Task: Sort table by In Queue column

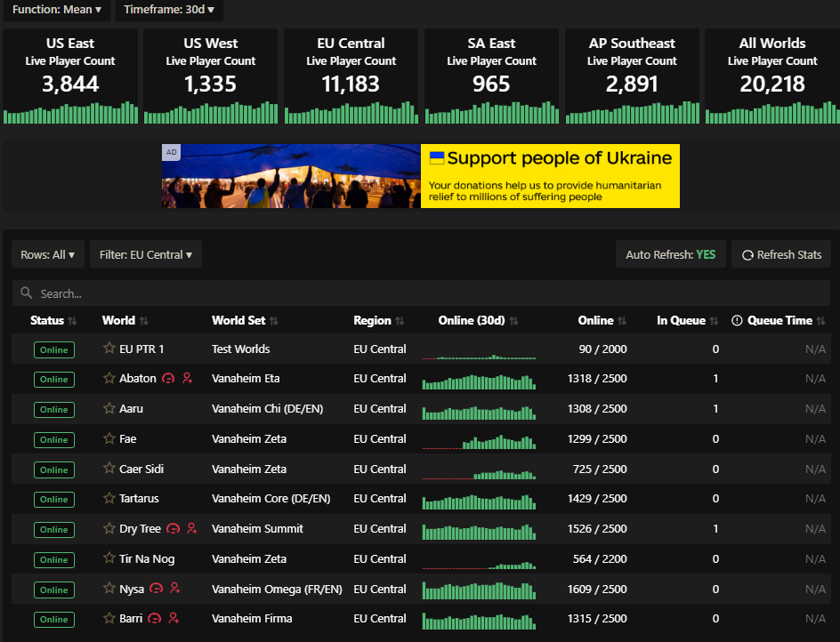Action: pyautogui.click(x=687, y=320)
